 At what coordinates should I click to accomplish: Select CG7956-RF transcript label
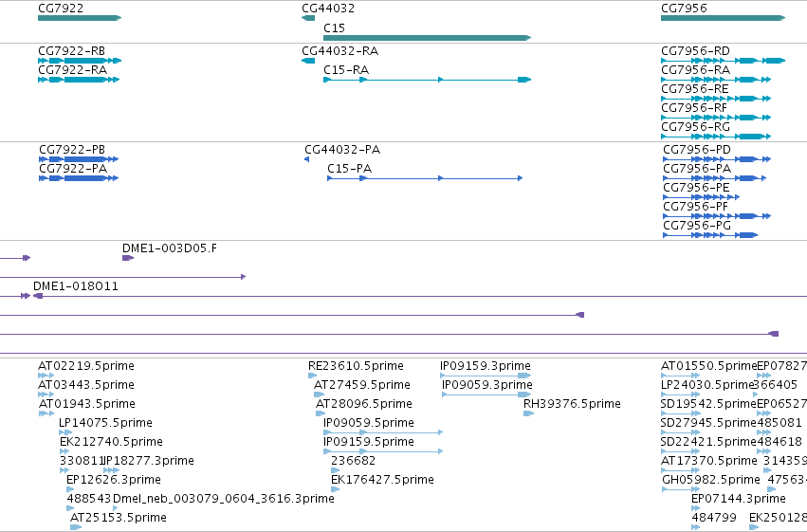694,108
